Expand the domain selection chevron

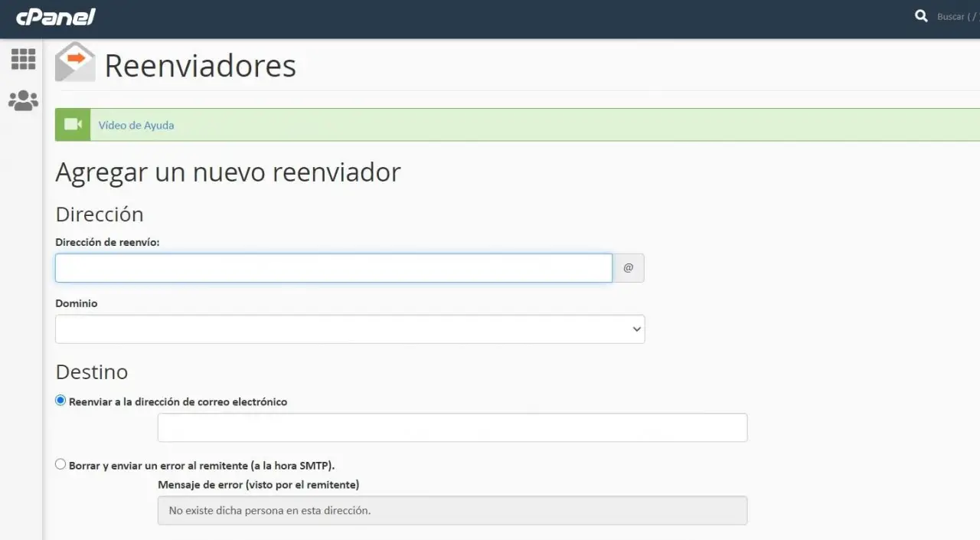[x=635, y=329]
